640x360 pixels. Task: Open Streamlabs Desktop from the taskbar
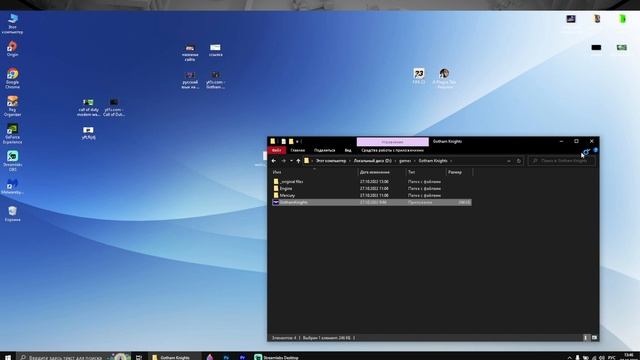click(x=276, y=357)
